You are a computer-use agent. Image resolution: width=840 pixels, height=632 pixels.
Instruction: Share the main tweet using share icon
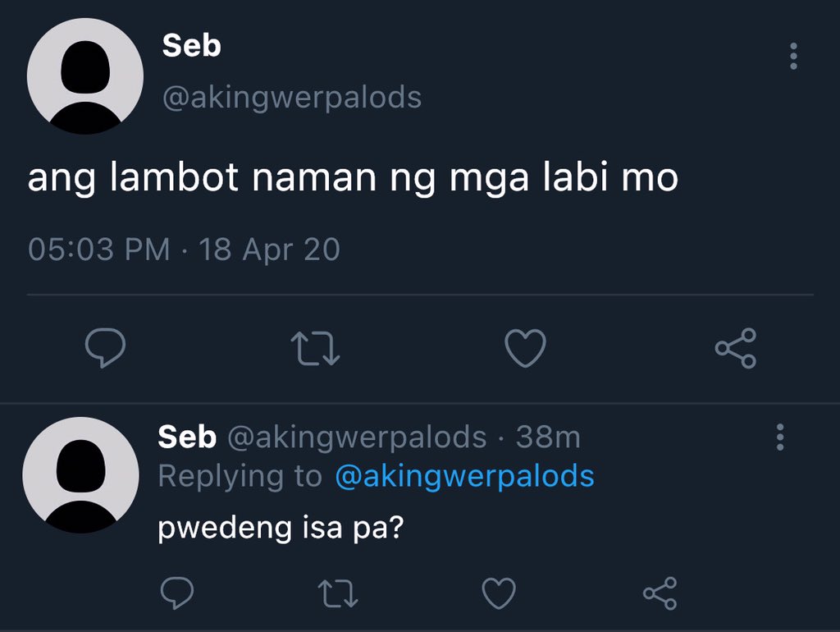[736, 349]
